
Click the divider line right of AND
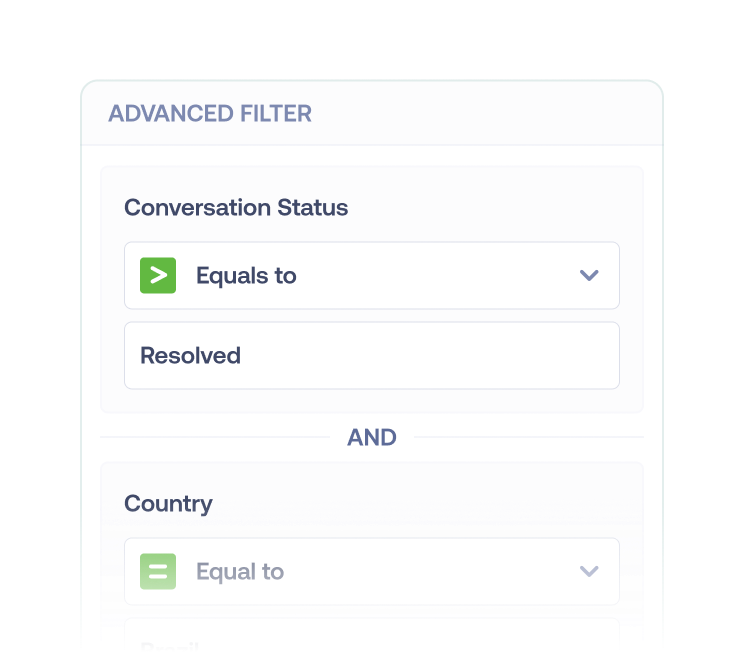click(x=528, y=437)
